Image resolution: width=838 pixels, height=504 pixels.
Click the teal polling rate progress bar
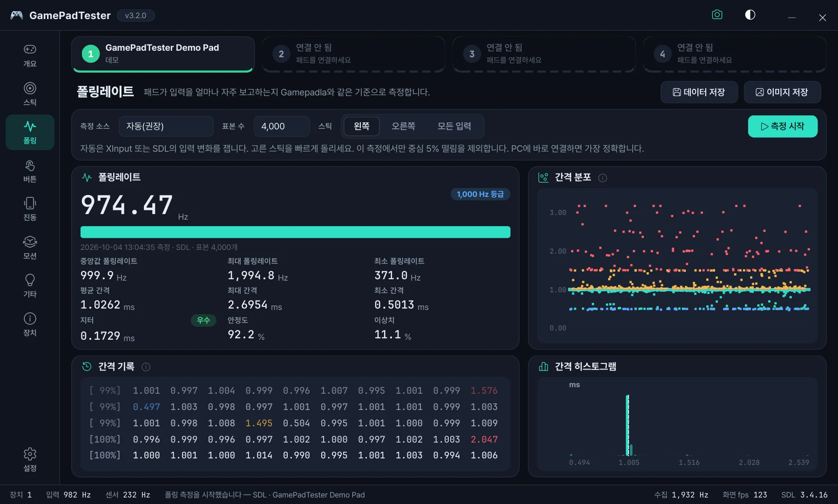pos(295,232)
